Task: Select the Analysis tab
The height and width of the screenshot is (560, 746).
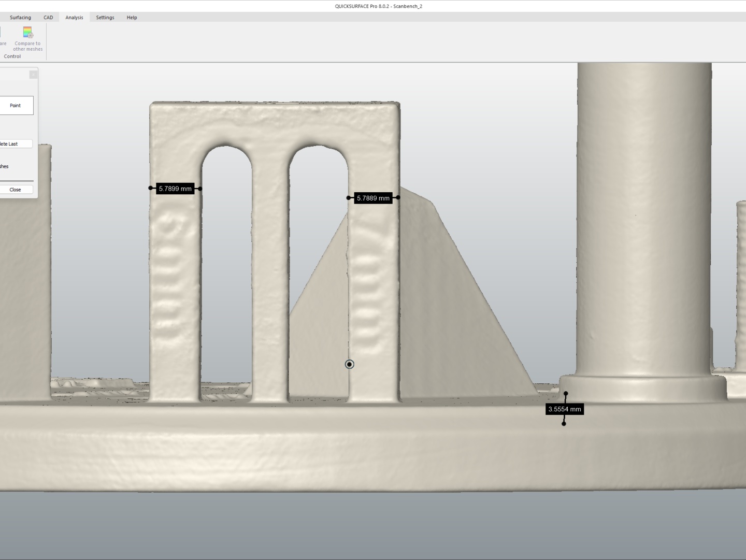Action: click(74, 18)
